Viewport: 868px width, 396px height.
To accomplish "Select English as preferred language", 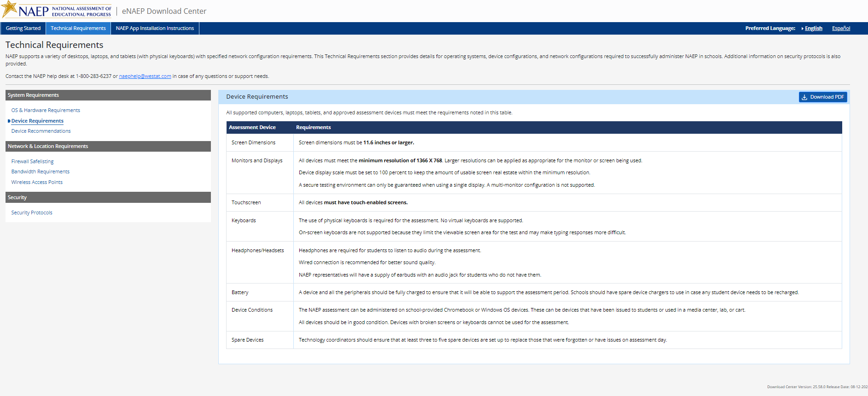I will click(813, 28).
